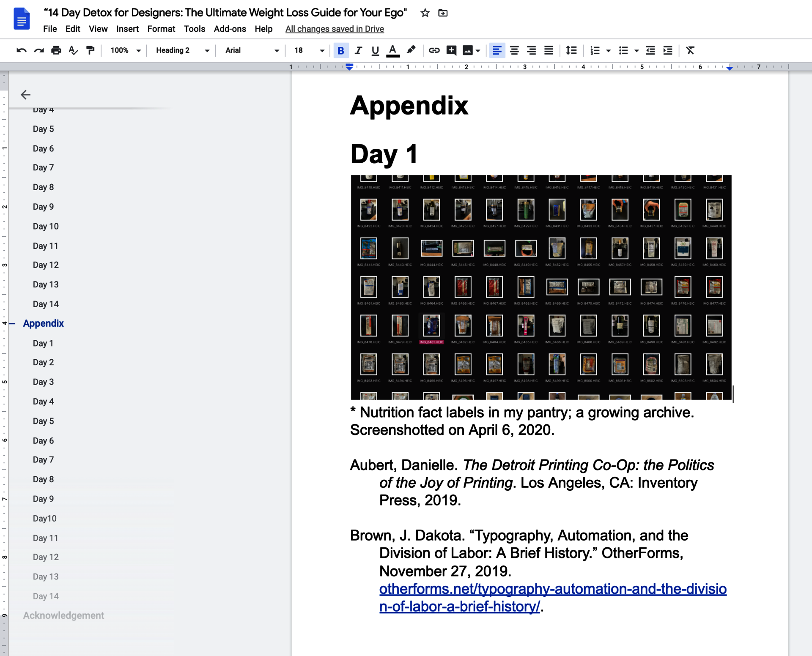Close the document outline with back arrow
Viewport: 812px width, 656px height.
coord(26,95)
